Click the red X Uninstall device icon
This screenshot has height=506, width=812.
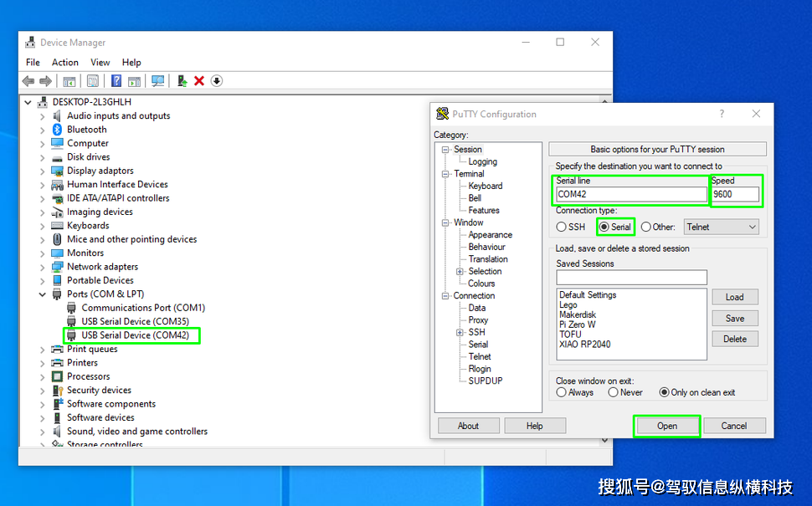click(x=199, y=81)
